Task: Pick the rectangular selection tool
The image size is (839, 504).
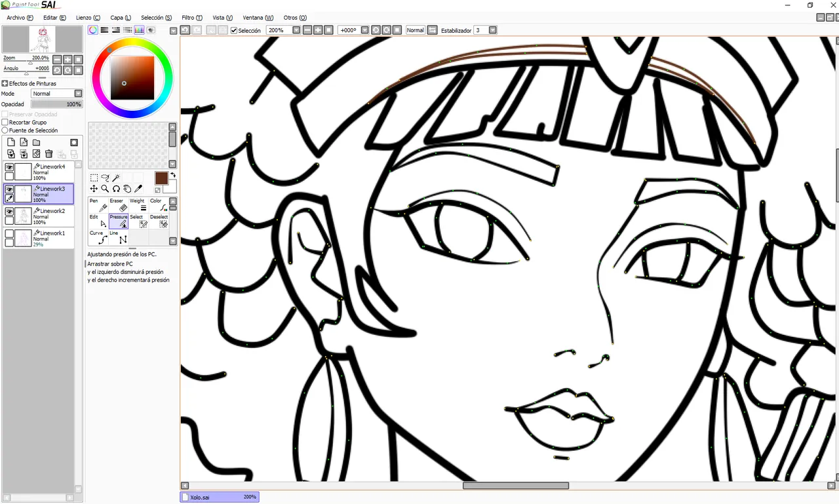Action: 94,178
